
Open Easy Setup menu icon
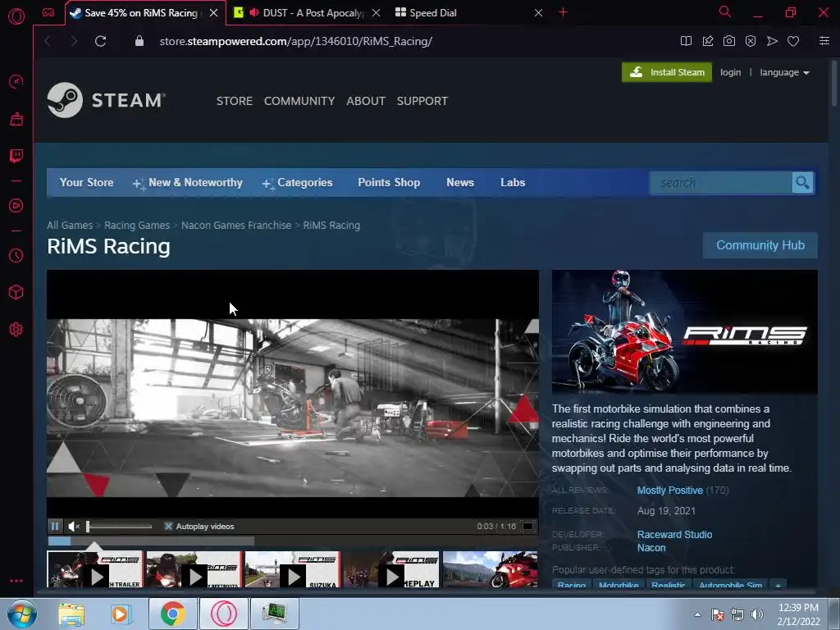click(824, 41)
